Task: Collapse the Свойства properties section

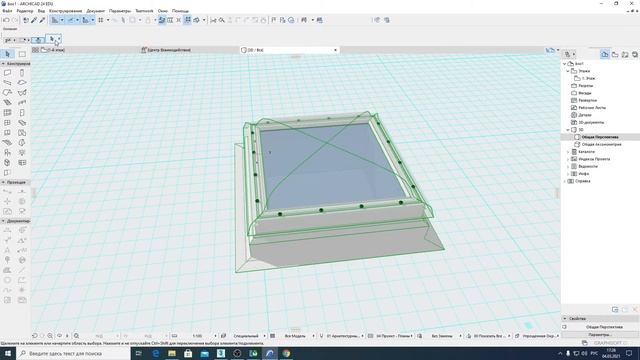Action: [565, 318]
